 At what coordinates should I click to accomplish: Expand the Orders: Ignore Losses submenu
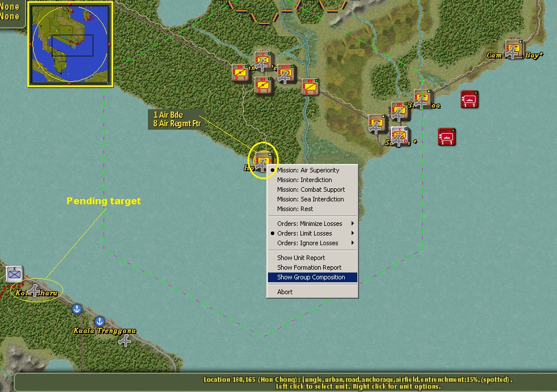[312, 244]
